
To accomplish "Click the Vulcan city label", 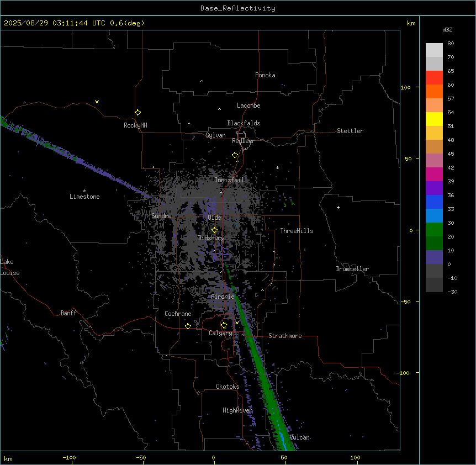I will (x=300, y=437).
